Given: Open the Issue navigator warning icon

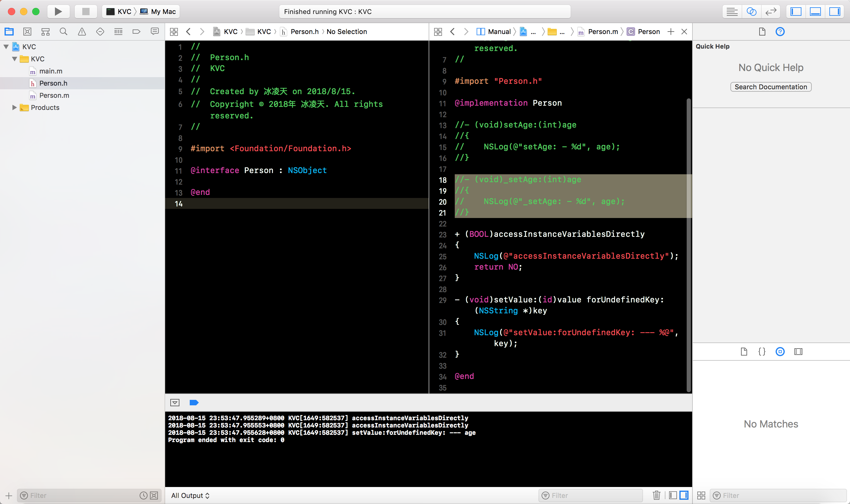Looking at the screenshot, I should click(82, 32).
